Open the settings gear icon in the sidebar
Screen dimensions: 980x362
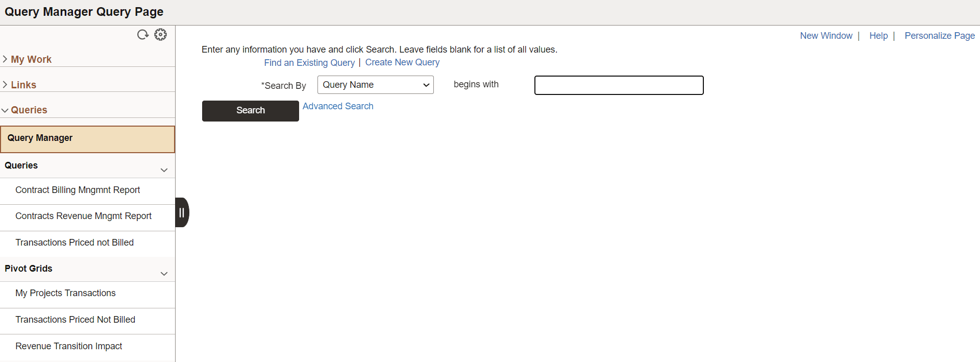tap(160, 34)
